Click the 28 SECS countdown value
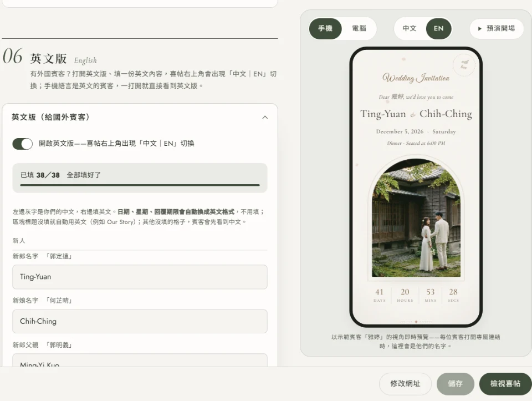 (453, 295)
